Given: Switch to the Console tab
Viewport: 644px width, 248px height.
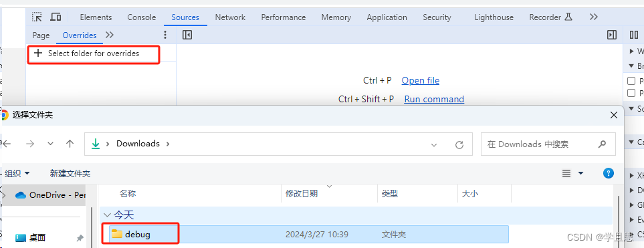Looking at the screenshot, I should pyautogui.click(x=142, y=17).
